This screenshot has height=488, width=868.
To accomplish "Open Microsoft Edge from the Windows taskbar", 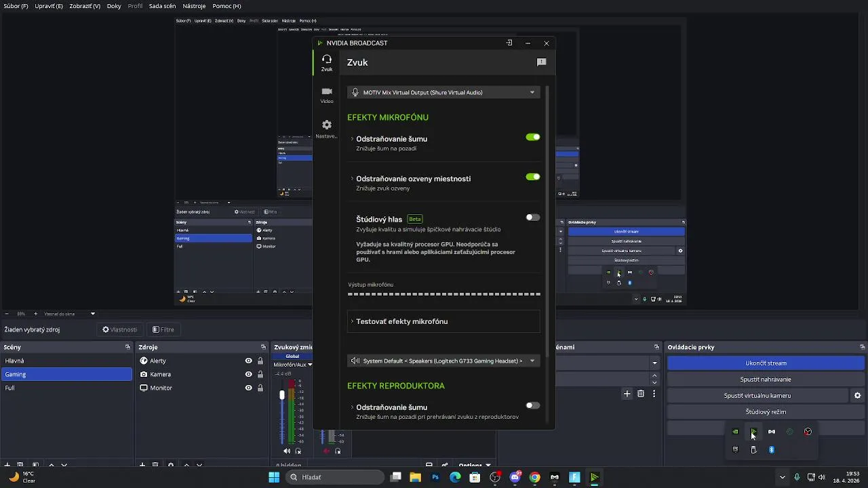I will (x=455, y=477).
